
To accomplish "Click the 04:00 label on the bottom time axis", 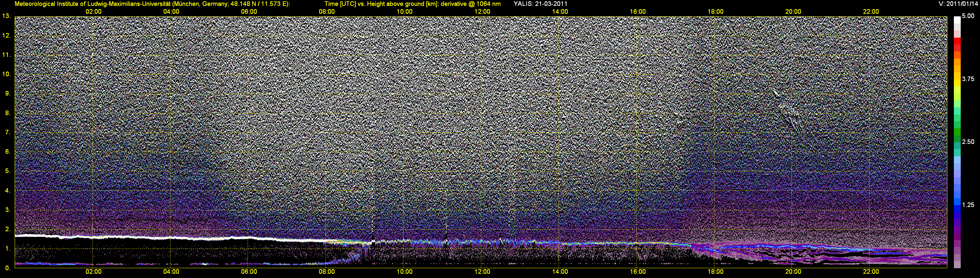I will click(x=171, y=272).
